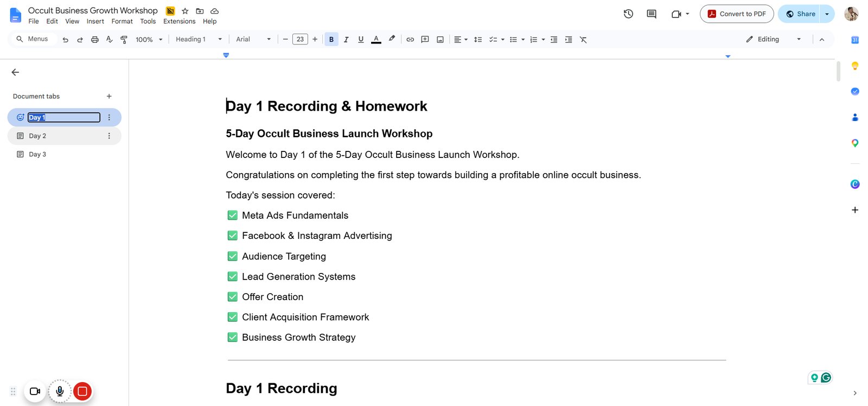Open the text color picker

click(376, 40)
